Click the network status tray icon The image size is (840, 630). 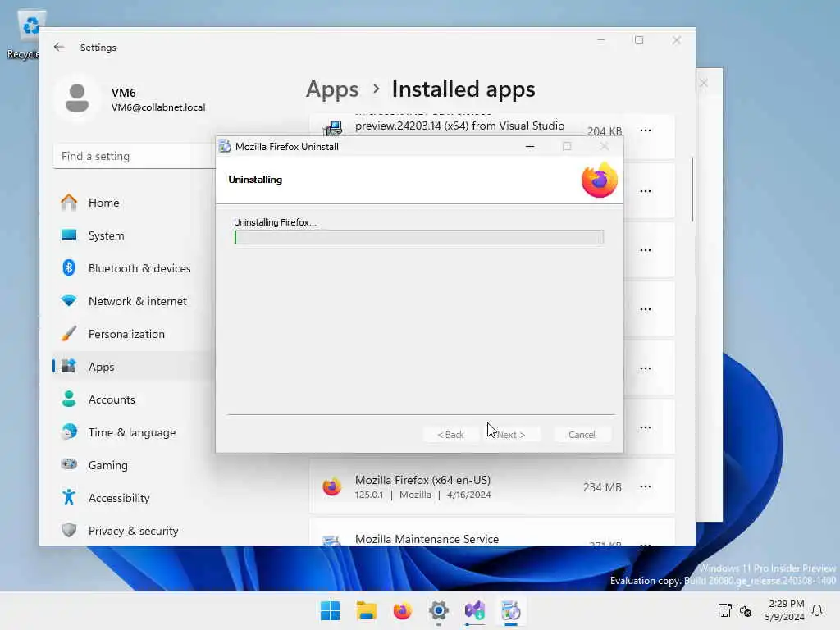tap(725, 610)
